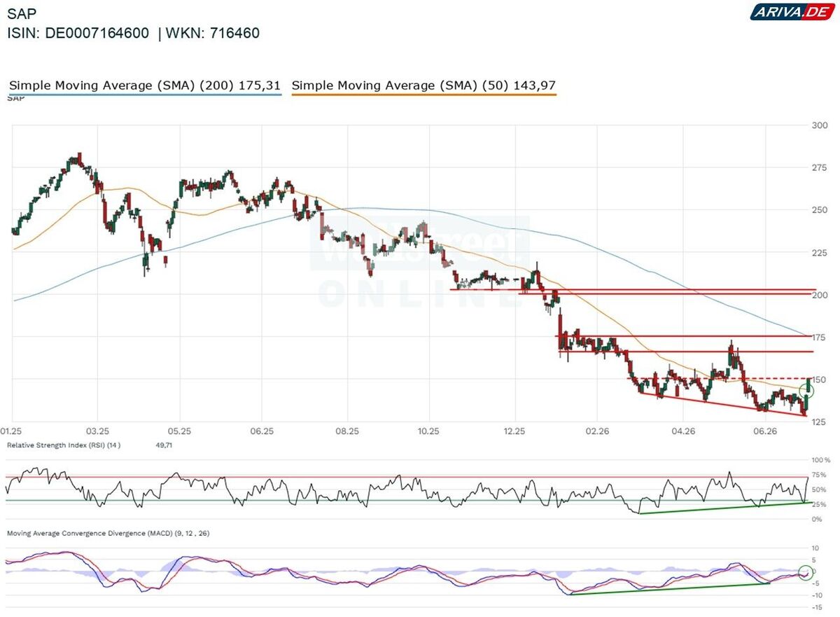Click the 200 price axis label

click(x=819, y=295)
